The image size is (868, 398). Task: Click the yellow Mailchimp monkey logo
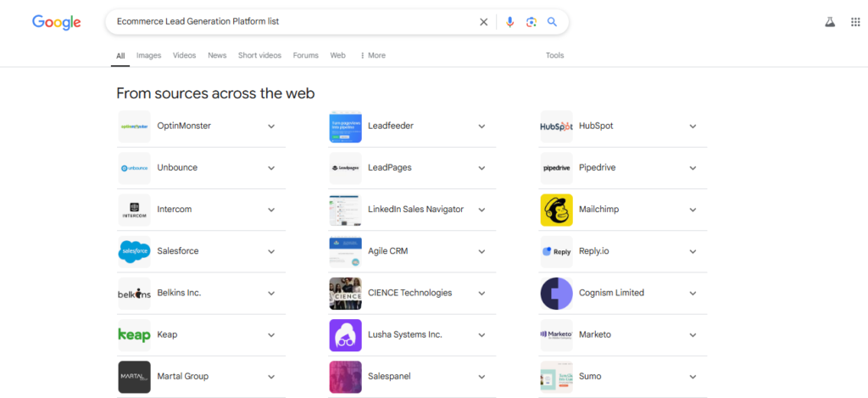pyautogui.click(x=556, y=210)
